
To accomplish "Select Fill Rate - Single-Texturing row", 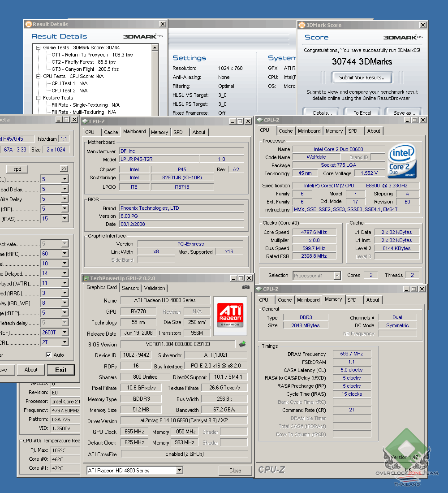I will pyautogui.click(x=86, y=105).
